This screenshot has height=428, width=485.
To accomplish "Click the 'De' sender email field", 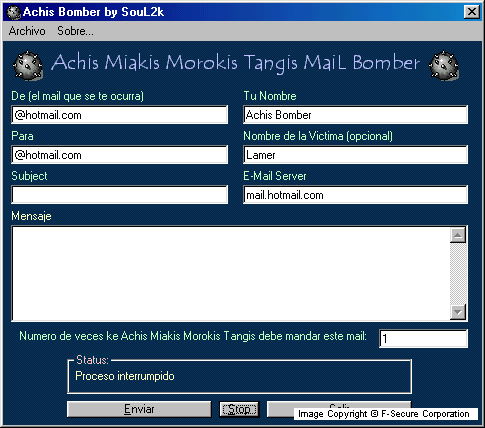I will [x=120, y=115].
